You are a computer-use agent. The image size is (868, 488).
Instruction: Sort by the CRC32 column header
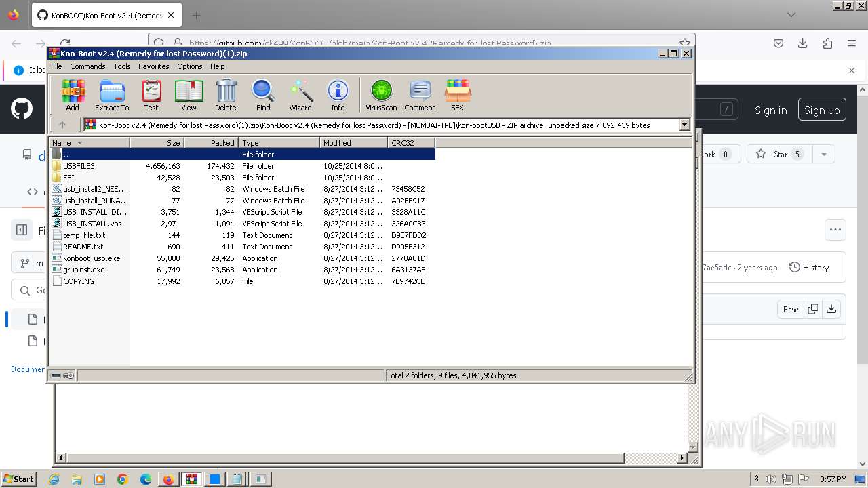(x=411, y=143)
